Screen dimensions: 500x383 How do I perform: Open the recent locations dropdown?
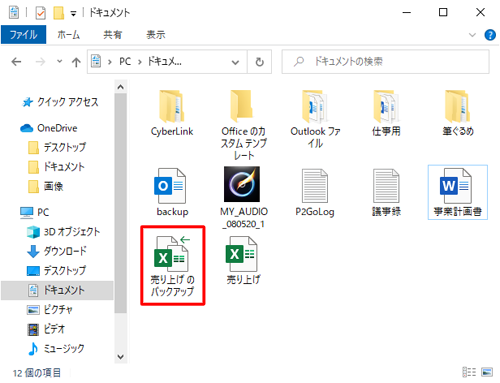tap(60, 61)
